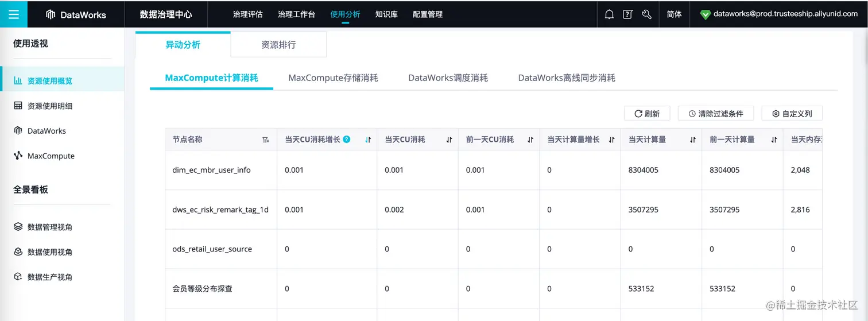868x321 pixels.
Task: Switch to 资源排行 tab
Action: 278,44
